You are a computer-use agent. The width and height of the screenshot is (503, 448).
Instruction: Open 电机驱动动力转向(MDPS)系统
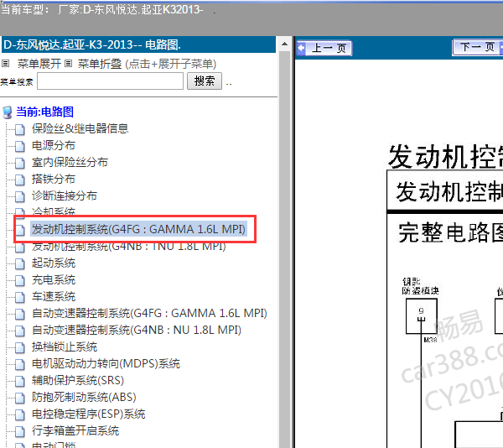click(106, 363)
